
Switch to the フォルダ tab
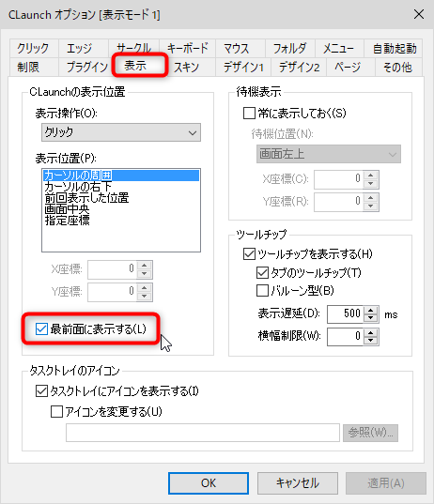pyautogui.click(x=289, y=49)
